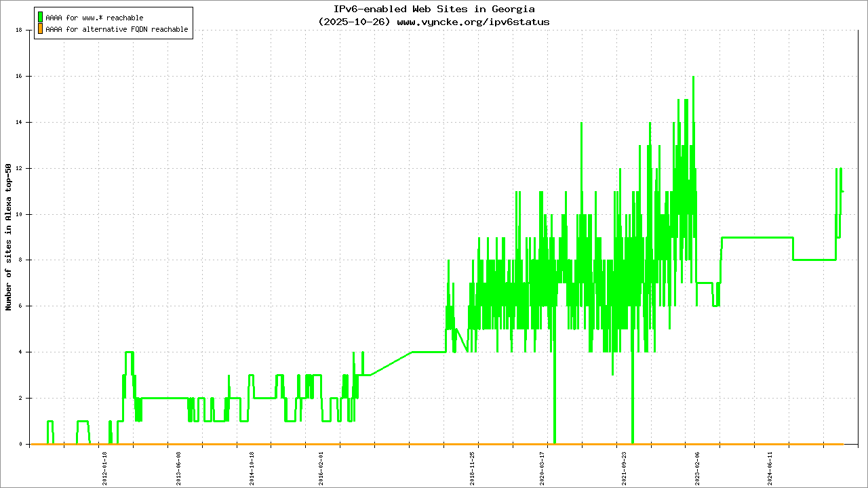Click the highest green peak reaching 16

pos(693,77)
